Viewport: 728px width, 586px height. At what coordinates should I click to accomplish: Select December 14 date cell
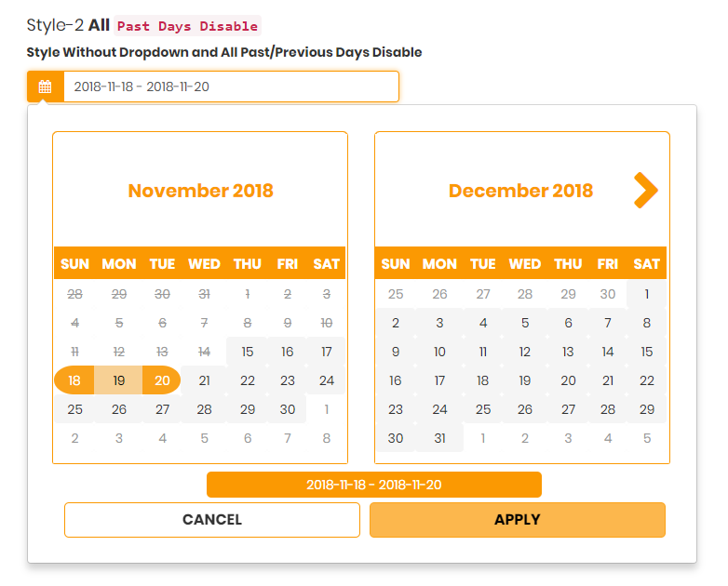608,352
